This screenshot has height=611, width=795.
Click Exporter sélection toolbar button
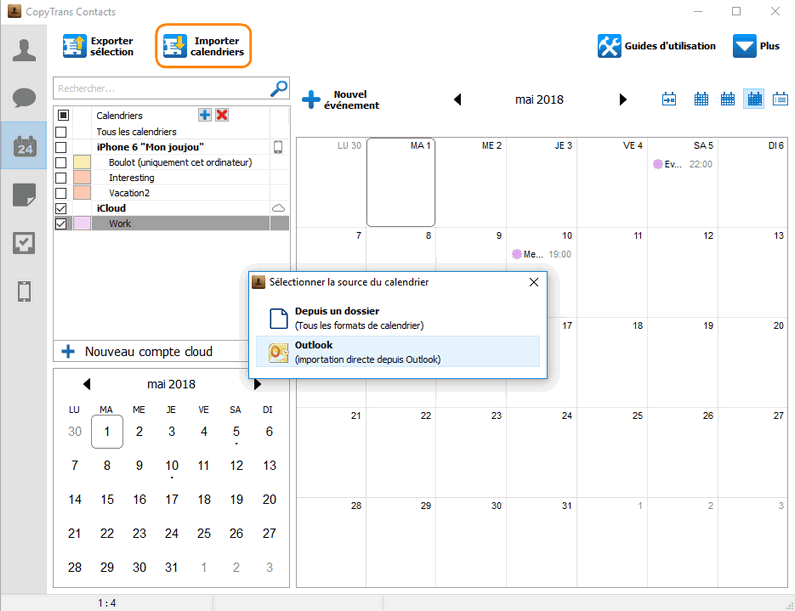coord(98,46)
